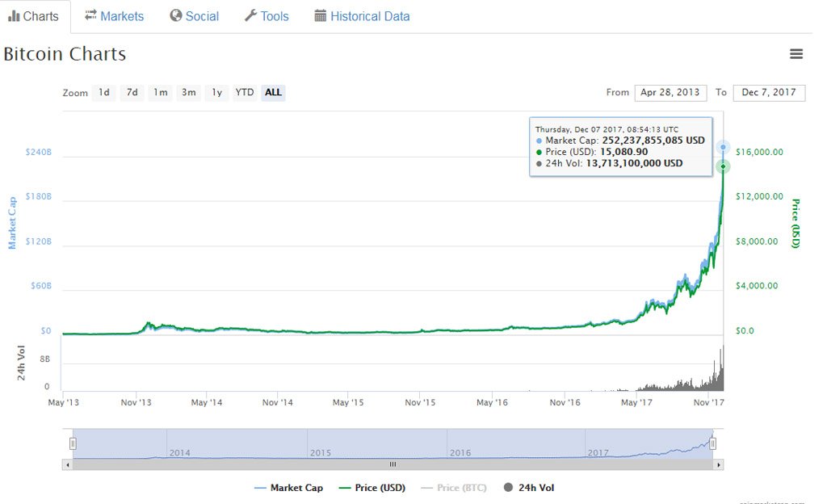Go to the Historical Data tab
Viewport: 827px width, 504px height.
click(x=362, y=16)
